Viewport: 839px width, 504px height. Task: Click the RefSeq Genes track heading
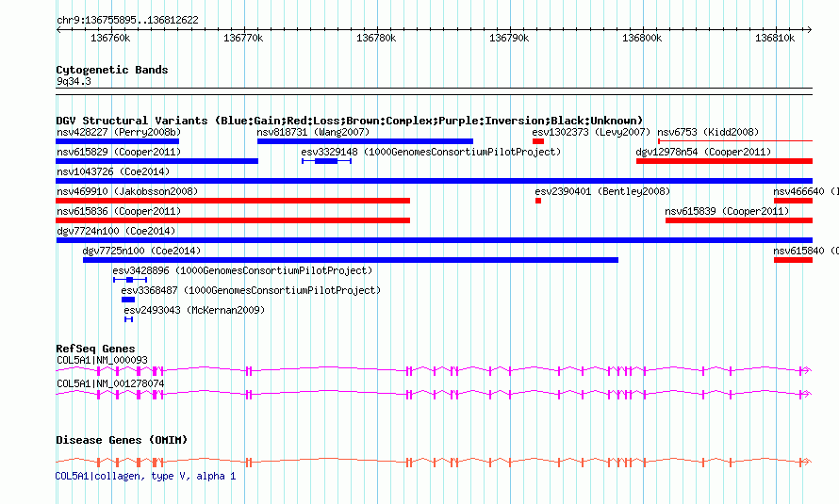[x=95, y=349]
